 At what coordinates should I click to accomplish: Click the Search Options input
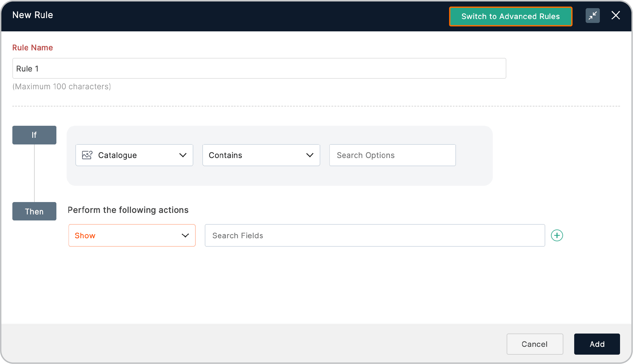(392, 155)
